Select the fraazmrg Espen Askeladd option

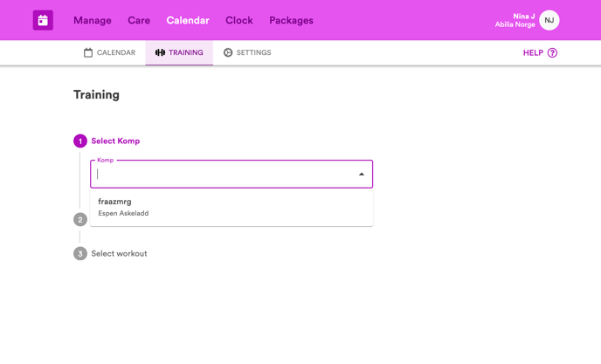click(231, 207)
